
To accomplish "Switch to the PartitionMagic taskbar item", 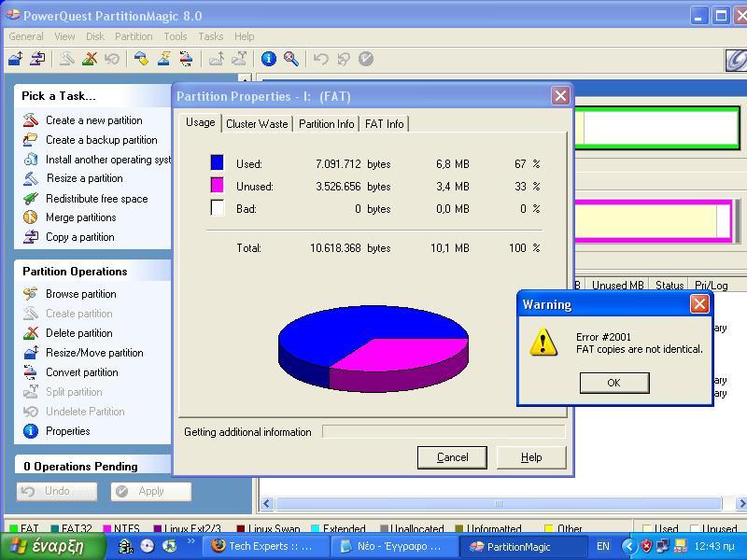I will click(x=522, y=546).
